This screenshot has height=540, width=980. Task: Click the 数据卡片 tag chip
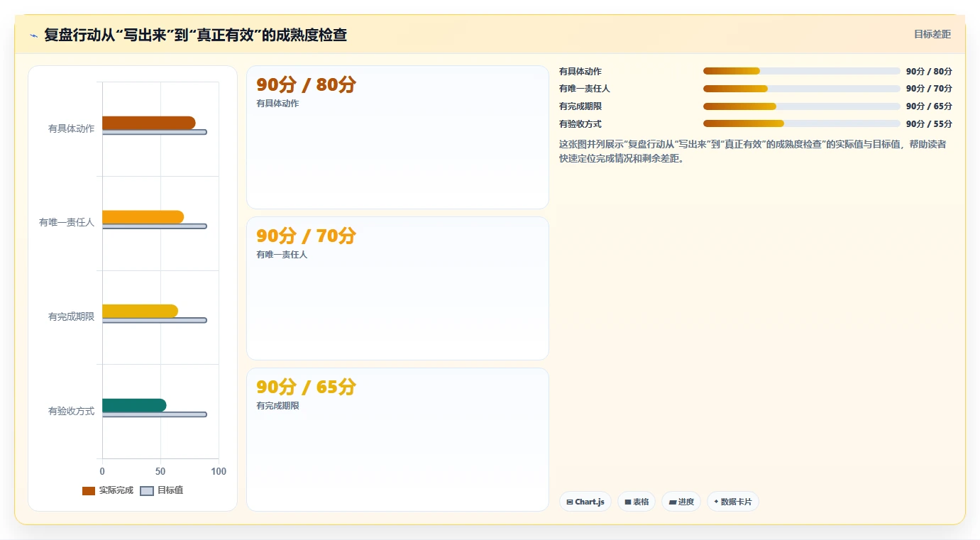pyautogui.click(x=733, y=502)
